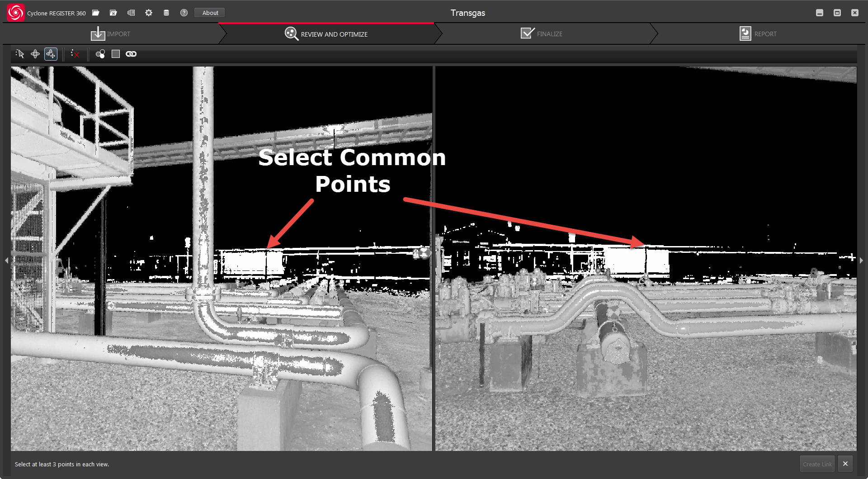The height and width of the screenshot is (479, 868).
Task: Open the Report step
Action: click(758, 34)
